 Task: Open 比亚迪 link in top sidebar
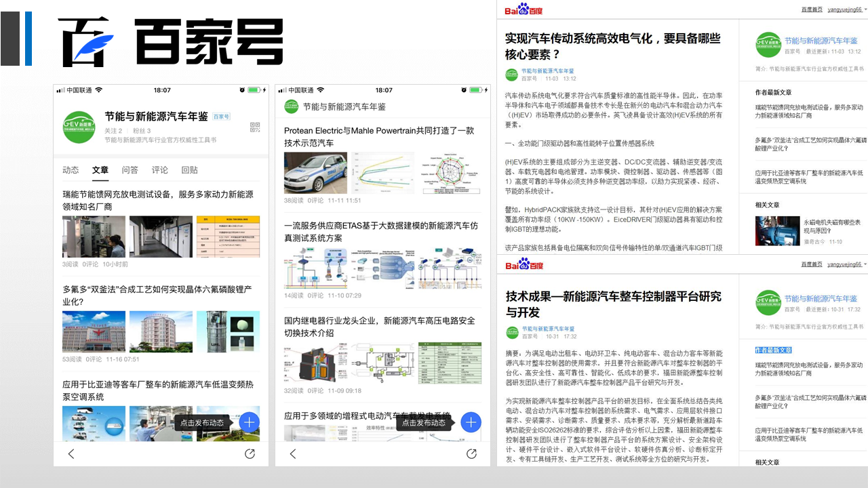click(809, 177)
